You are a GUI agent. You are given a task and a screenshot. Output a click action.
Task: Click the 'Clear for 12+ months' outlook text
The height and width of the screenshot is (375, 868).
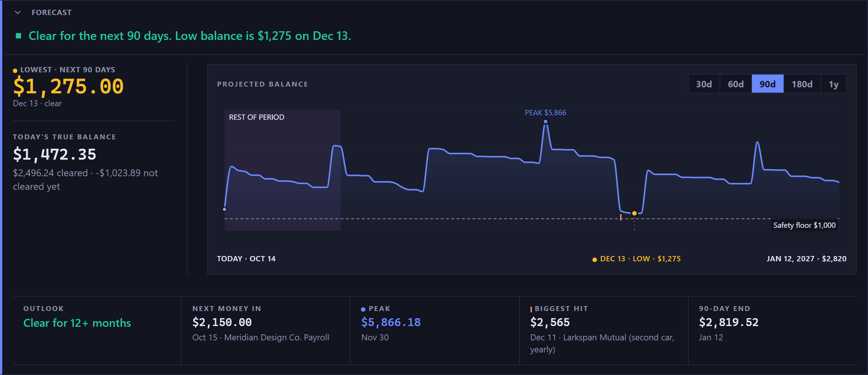[77, 323]
